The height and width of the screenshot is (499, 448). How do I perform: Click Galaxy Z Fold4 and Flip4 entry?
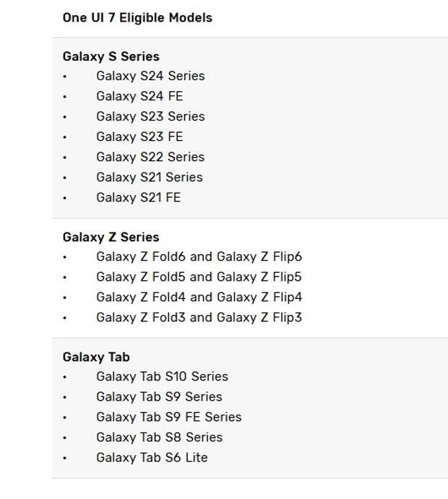click(199, 298)
